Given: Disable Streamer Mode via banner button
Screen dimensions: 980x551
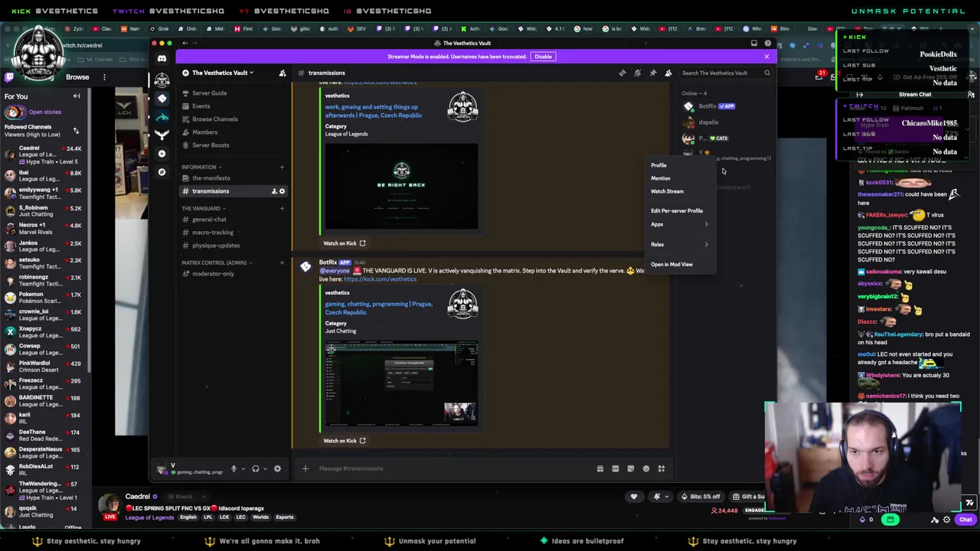Looking at the screenshot, I should point(543,57).
